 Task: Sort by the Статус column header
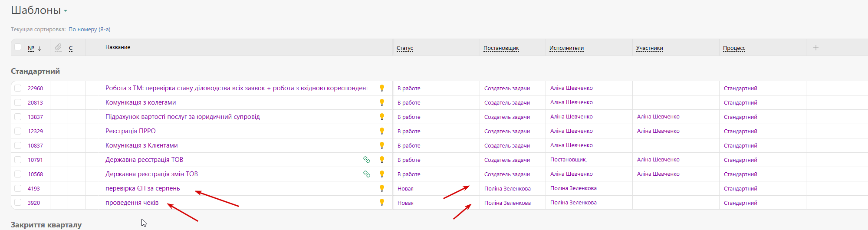[404, 48]
